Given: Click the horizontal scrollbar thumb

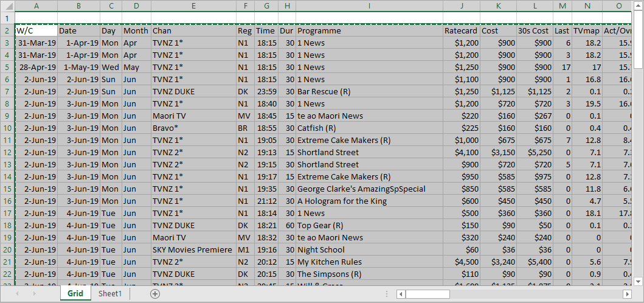Looking at the screenshot, I should [x=428, y=294].
